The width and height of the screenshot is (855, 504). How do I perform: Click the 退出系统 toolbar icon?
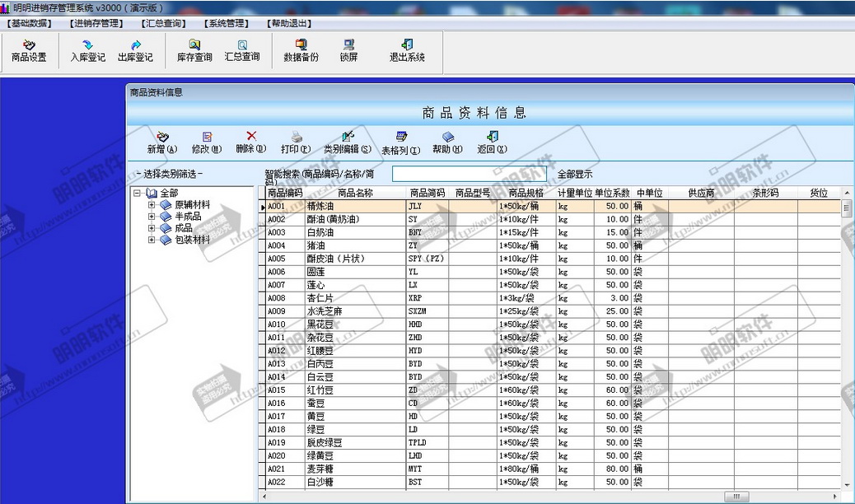[407, 50]
